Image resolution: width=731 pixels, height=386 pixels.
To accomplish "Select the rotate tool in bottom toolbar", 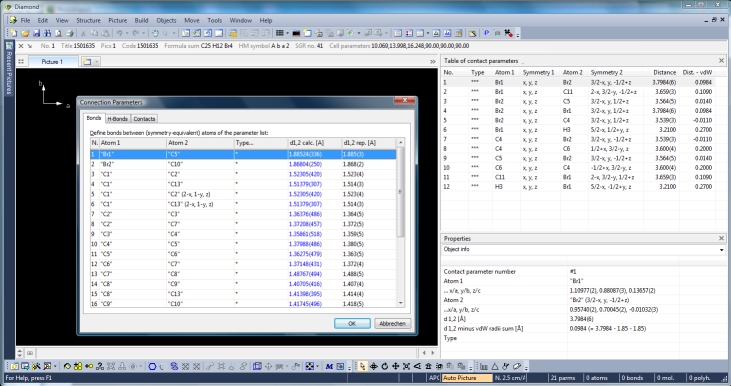I will [385, 366].
